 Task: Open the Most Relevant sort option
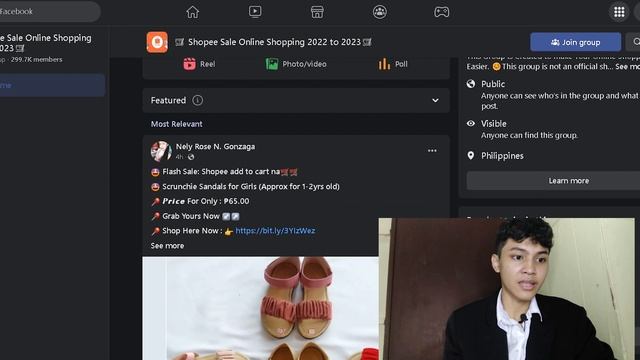click(176, 124)
